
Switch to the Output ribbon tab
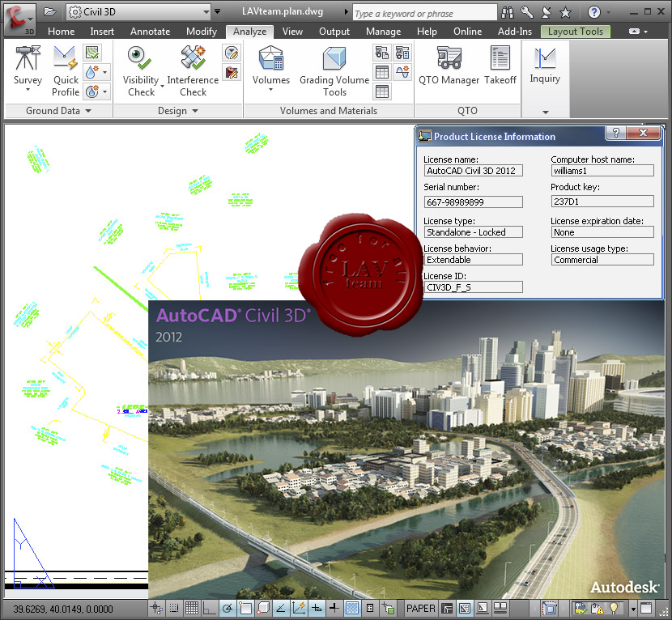[334, 32]
